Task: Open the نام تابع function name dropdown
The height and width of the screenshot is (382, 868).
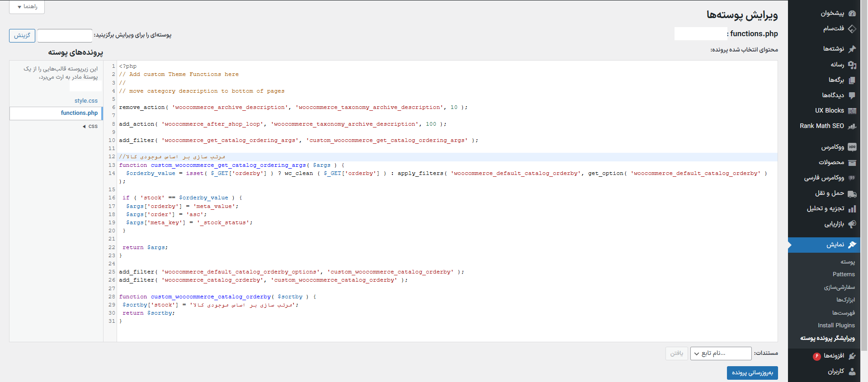Action: tap(721, 354)
